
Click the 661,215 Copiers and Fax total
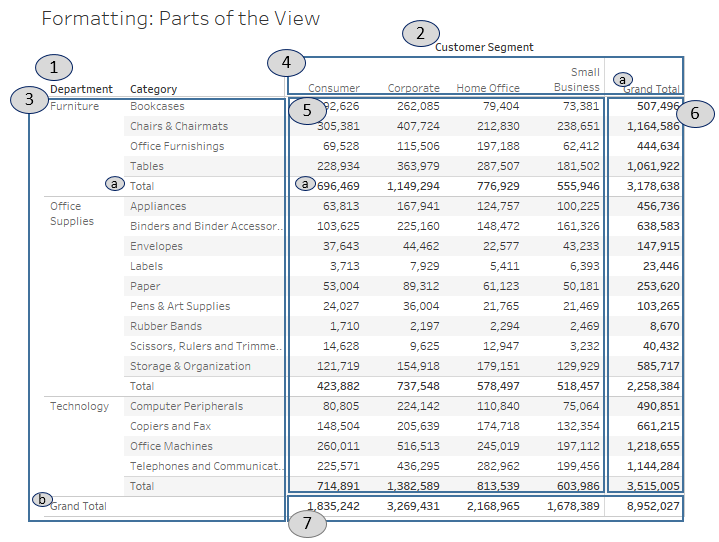[658, 426]
